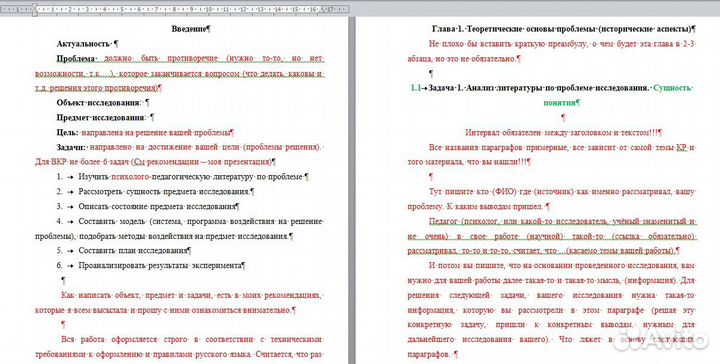Click the bold underlined word 'Проблема'
720x364 pixels.
(76, 59)
